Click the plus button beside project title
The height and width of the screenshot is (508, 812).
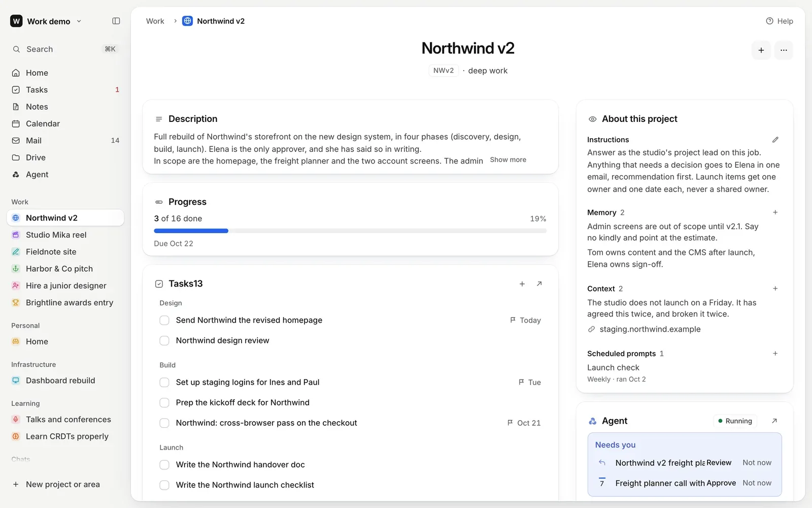pos(761,50)
